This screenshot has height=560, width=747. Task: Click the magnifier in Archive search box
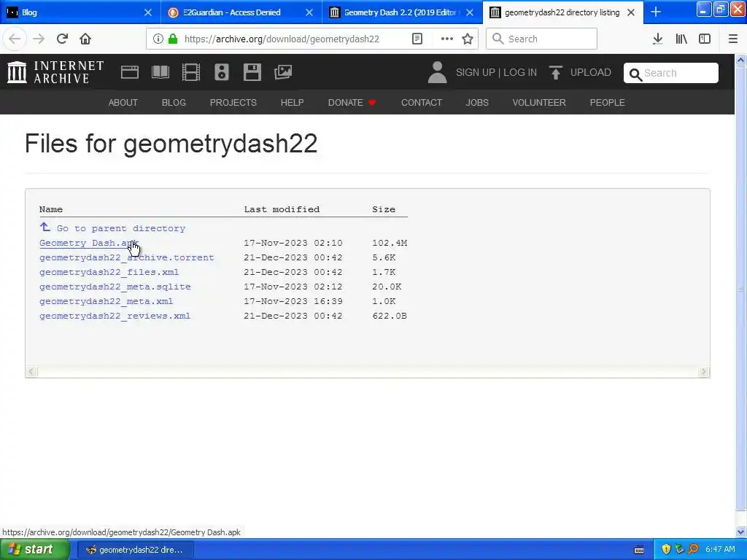[635, 75]
